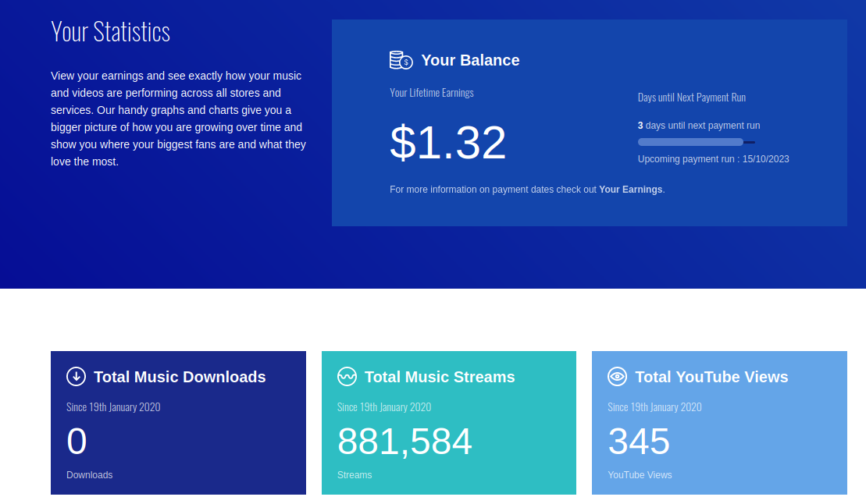Click the eye icon on YouTube Views card

[618, 377]
